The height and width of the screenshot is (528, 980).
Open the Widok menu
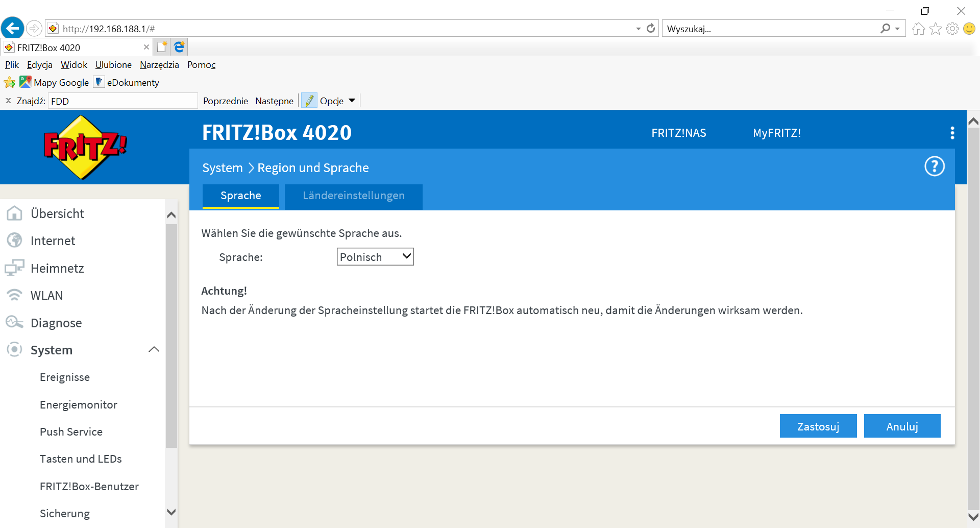(x=74, y=65)
